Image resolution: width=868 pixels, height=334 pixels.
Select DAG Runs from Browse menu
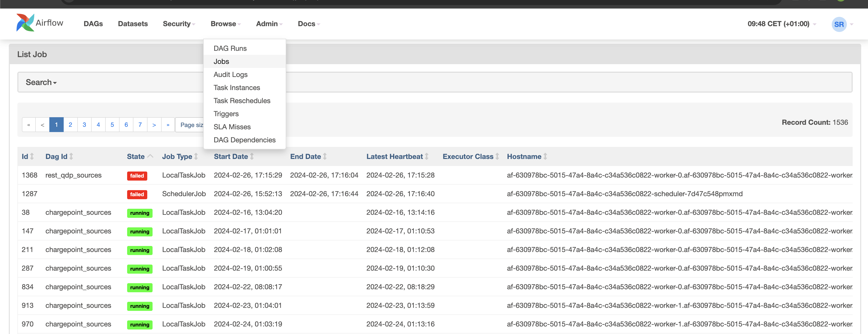[245, 48]
